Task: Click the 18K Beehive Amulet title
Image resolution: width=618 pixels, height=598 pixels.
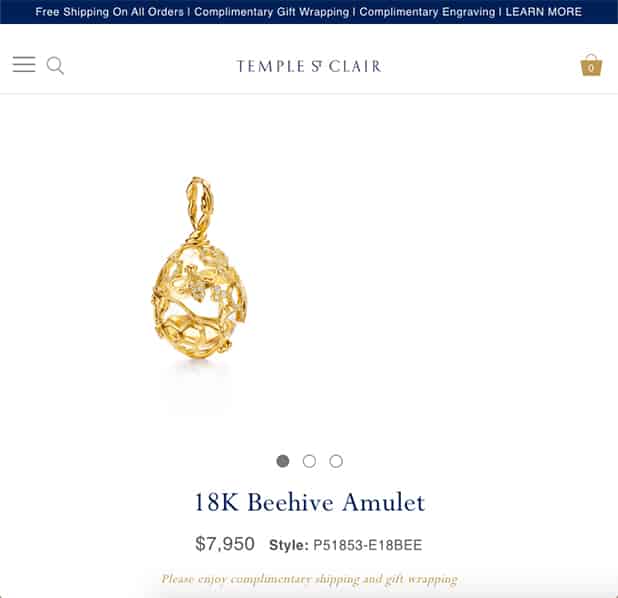Action: click(309, 502)
